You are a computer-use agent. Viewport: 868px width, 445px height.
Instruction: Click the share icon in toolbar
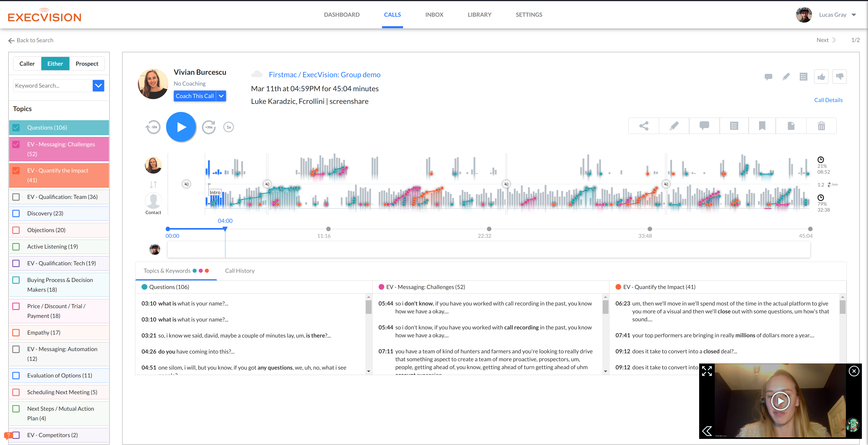[644, 126]
